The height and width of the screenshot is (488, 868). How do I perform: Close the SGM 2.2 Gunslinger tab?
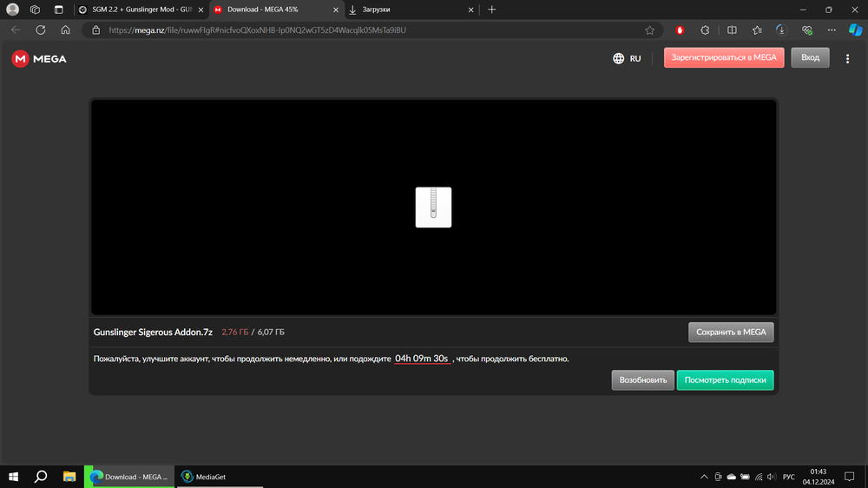201,10
